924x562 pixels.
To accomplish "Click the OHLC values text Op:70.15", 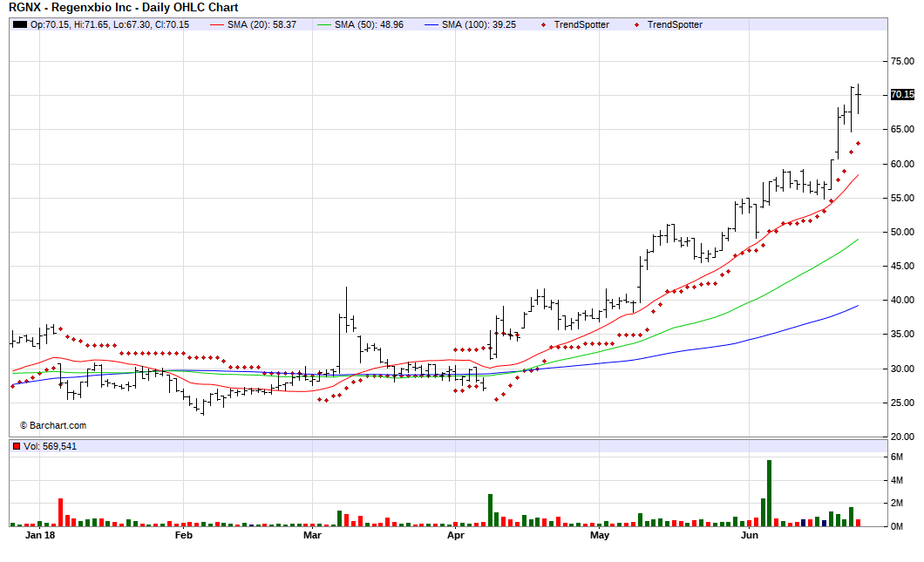I will (110, 24).
